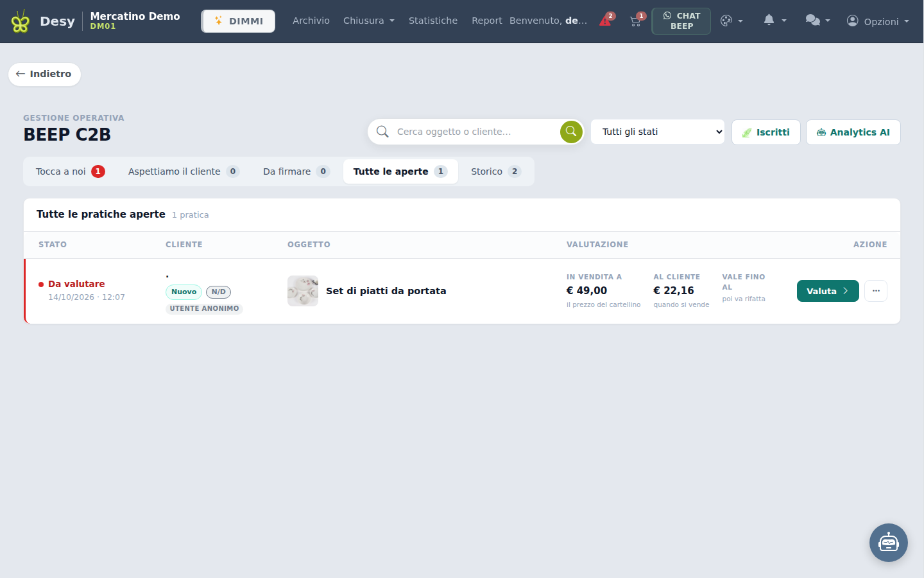The height and width of the screenshot is (578, 924).
Task: Switch to the Tocca a noi tab
Action: click(70, 171)
